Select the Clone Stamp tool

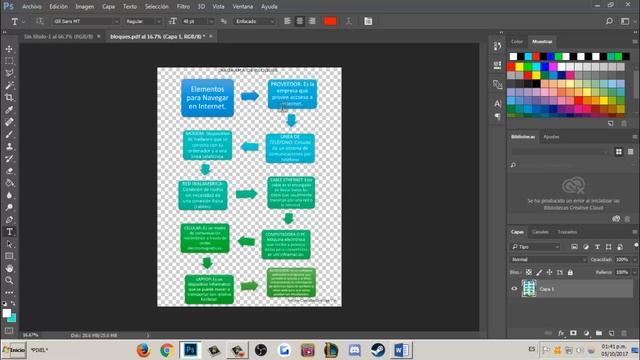pos(9,147)
